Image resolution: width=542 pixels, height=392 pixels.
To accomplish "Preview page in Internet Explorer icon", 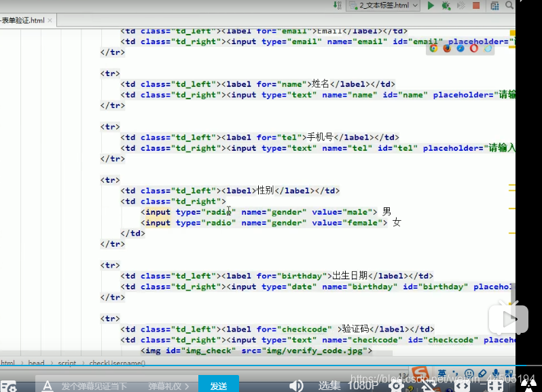I will coord(488,48).
